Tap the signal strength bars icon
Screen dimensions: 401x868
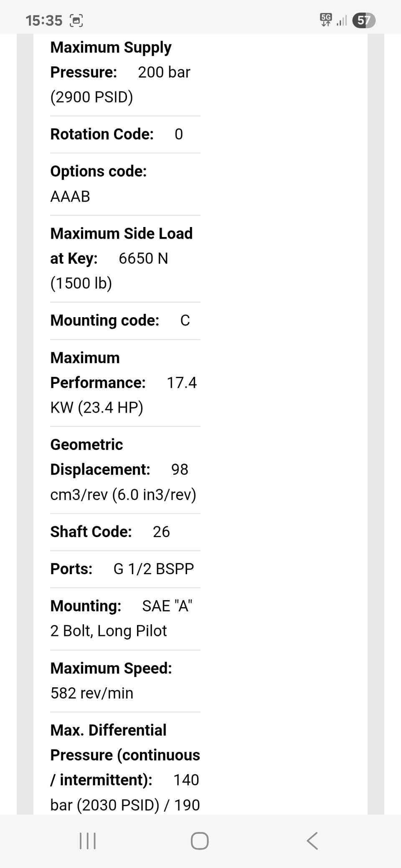coord(342,20)
